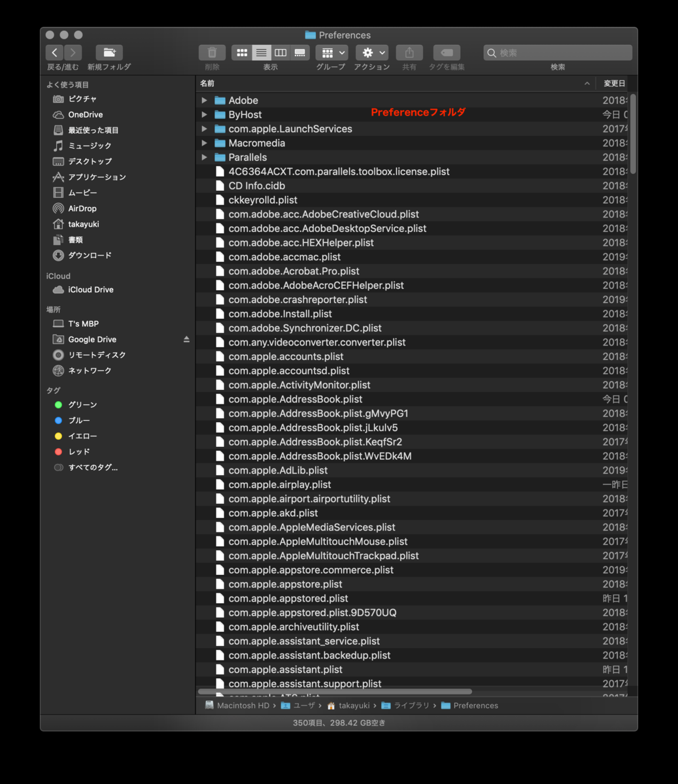The image size is (678, 784).
Task: Click takayuki in the path bar
Action: click(x=348, y=706)
